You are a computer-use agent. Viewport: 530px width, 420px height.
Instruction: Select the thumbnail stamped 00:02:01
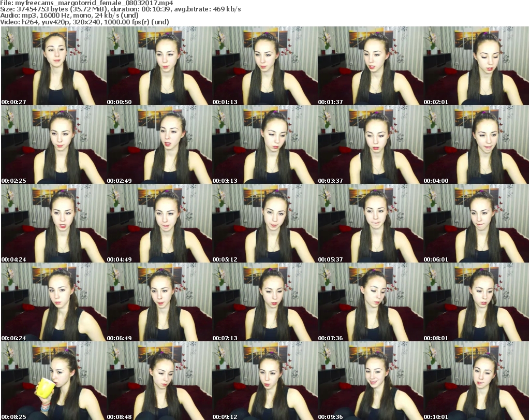(x=476, y=66)
